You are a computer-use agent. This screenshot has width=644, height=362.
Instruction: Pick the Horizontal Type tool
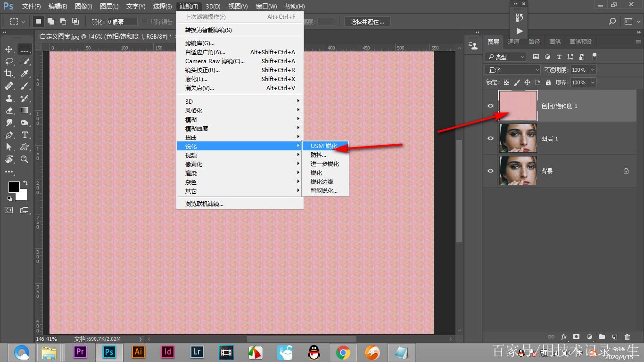pyautogui.click(x=25, y=135)
